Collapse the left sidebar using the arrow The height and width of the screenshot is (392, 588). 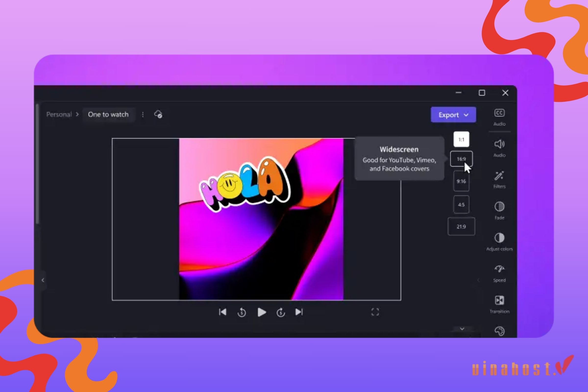[x=43, y=280]
